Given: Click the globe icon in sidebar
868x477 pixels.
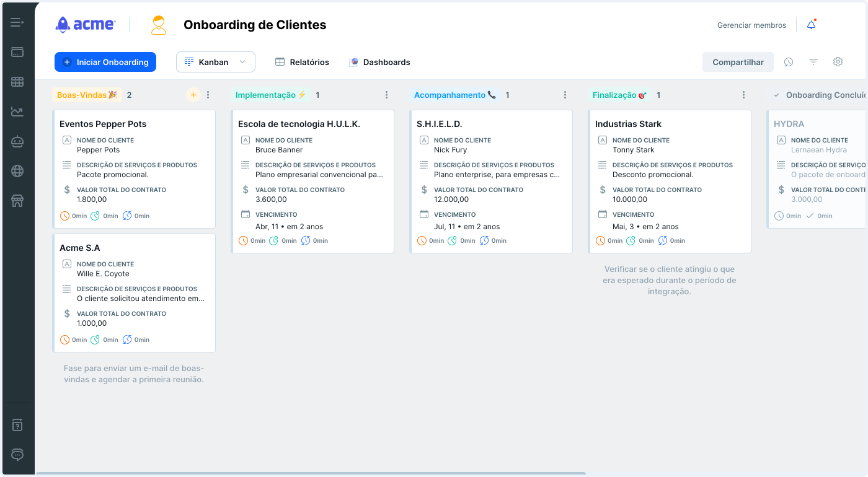Looking at the screenshot, I should pyautogui.click(x=17, y=171).
